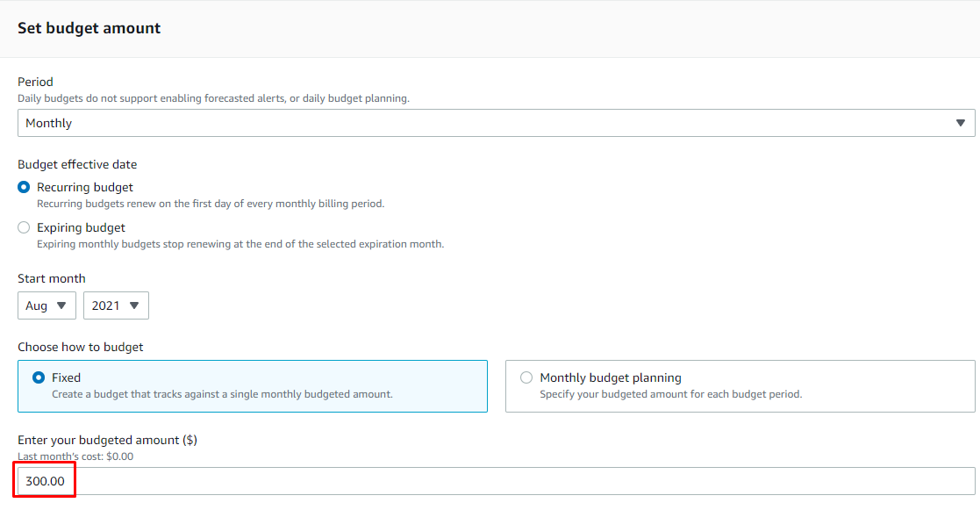The width and height of the screenshot is (980, 510).
Task: Click the Start month label
Action: click(51, 279)
